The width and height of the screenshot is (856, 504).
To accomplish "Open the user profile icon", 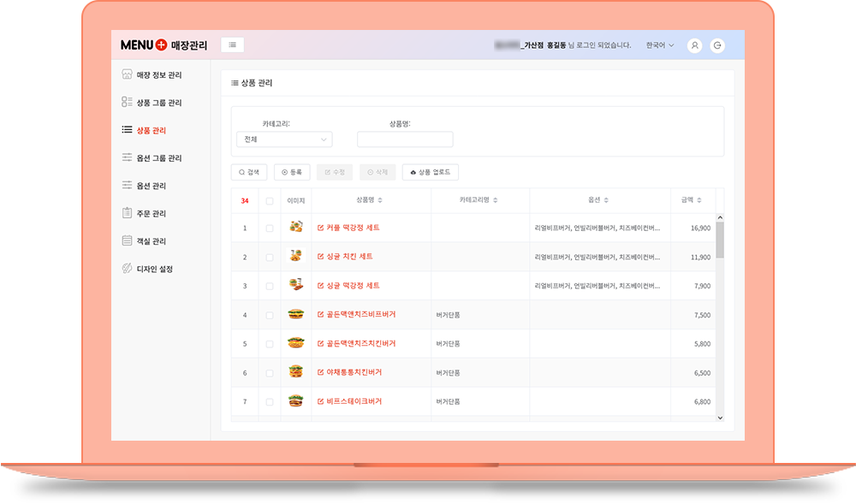I will point(695,44).
